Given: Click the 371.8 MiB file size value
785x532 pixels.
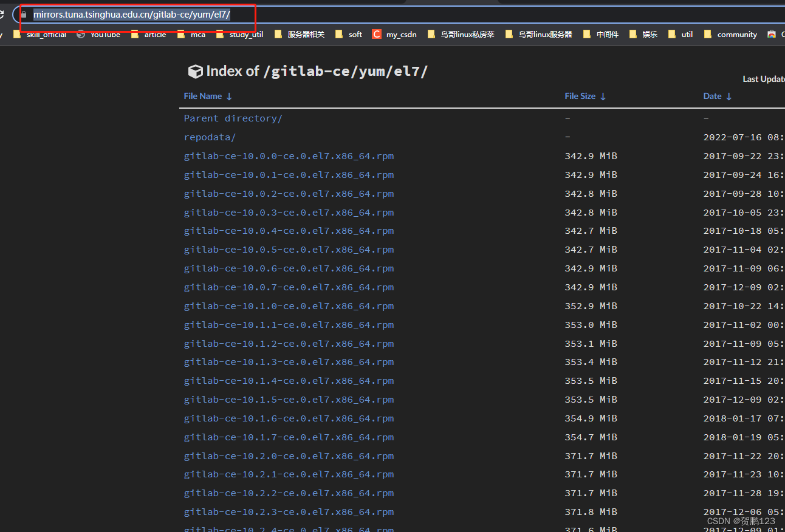Looking at the screenshot, I should point(591,512).
